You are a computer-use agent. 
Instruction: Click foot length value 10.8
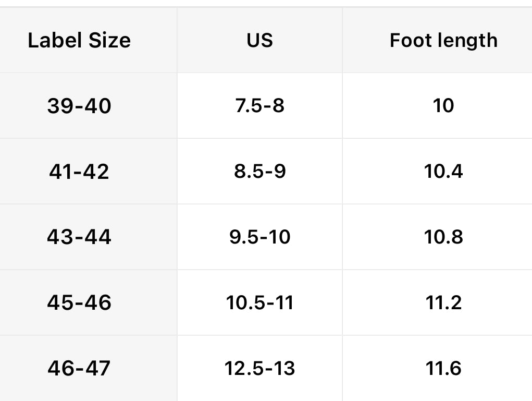443,237
